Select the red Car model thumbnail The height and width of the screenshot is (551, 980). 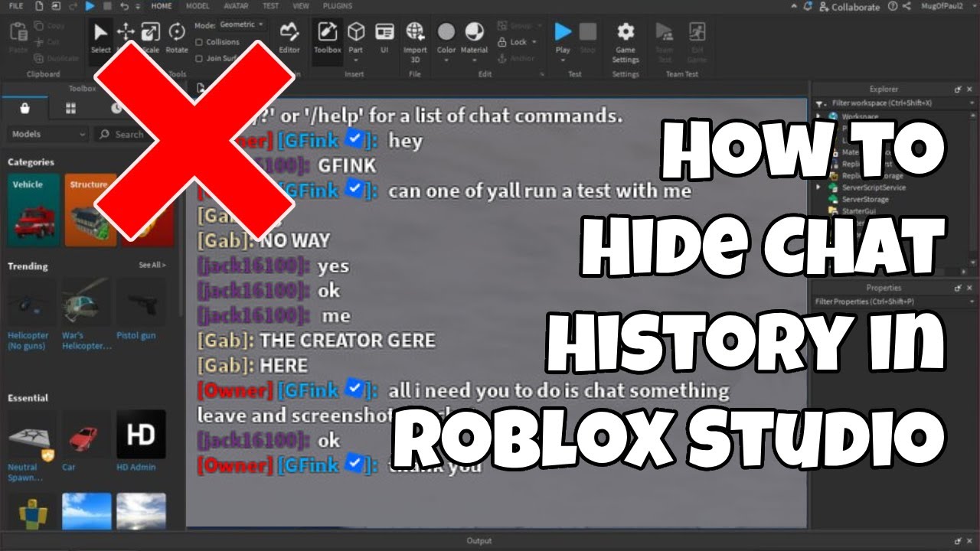pos(87,435)
